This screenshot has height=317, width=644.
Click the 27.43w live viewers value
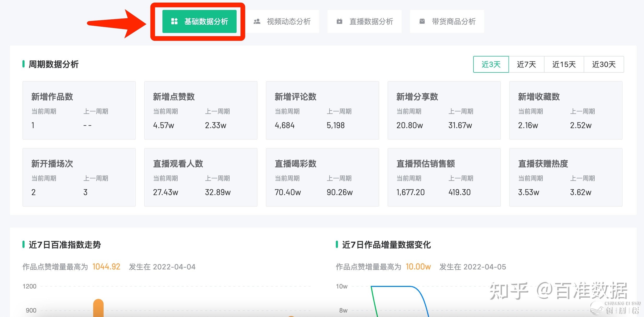tap(166, 193)
